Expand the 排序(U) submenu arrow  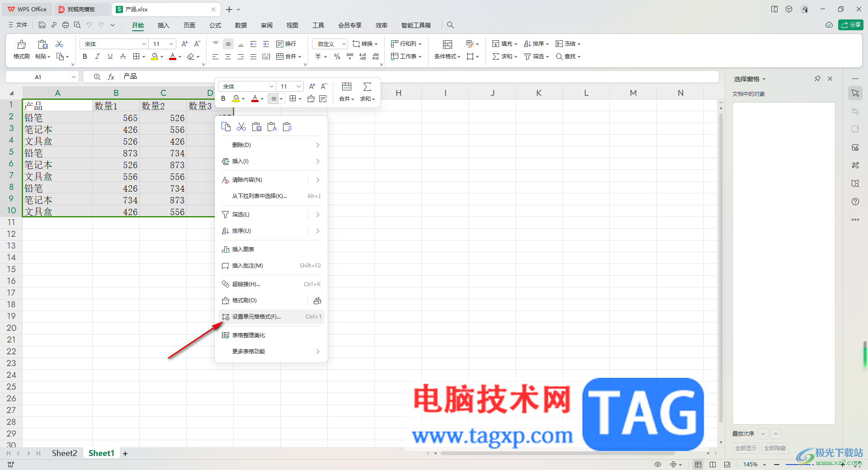click(x=318, y=231)
